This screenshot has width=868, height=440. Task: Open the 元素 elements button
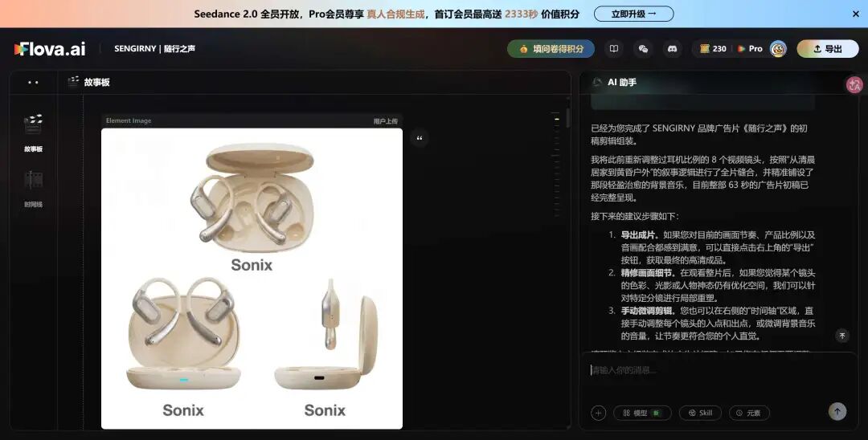749,413
